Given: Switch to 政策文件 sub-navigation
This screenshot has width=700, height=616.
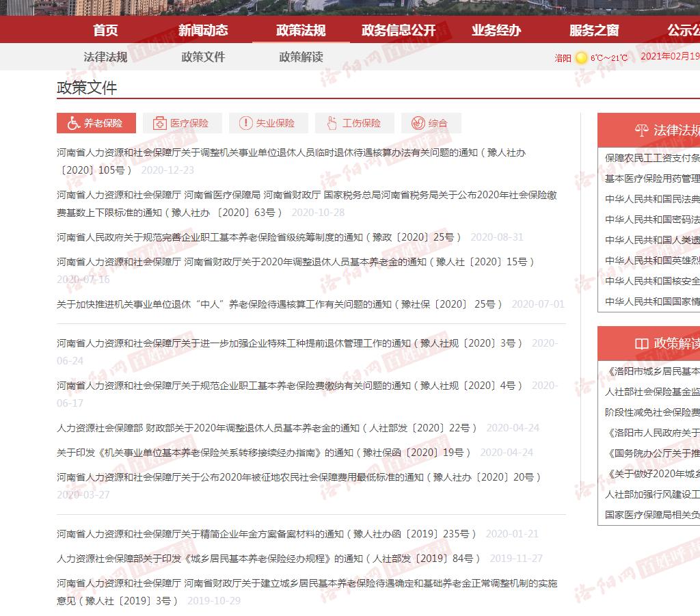Looking at the screenshot, I should tap(203, 57).
